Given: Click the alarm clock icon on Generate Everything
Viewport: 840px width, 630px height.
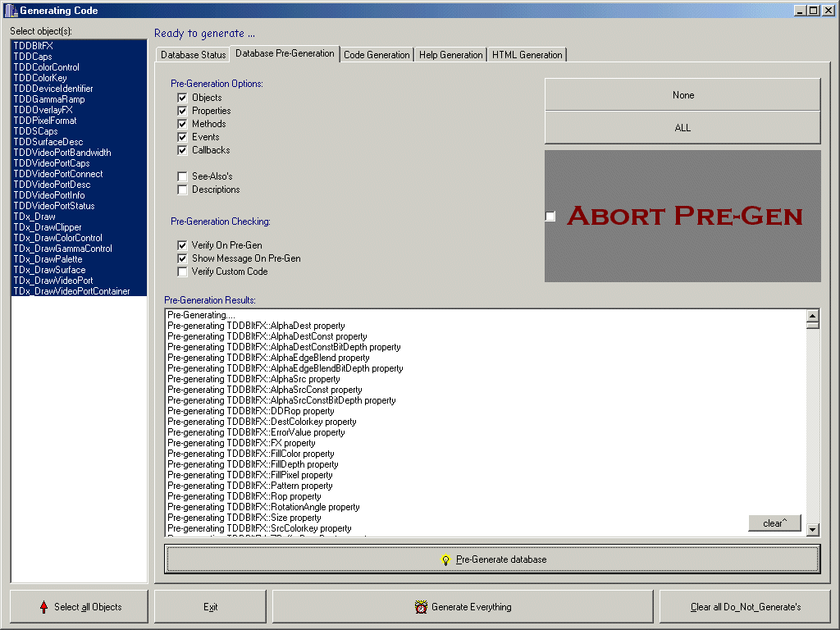Looking at the screenshot, I should [x=422, y=607].
